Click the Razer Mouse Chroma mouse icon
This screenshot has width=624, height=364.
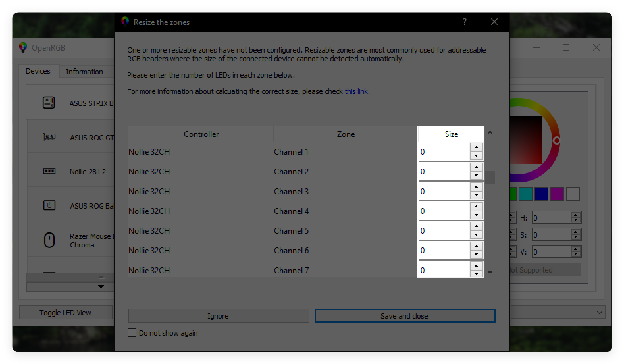pos(49,240)
